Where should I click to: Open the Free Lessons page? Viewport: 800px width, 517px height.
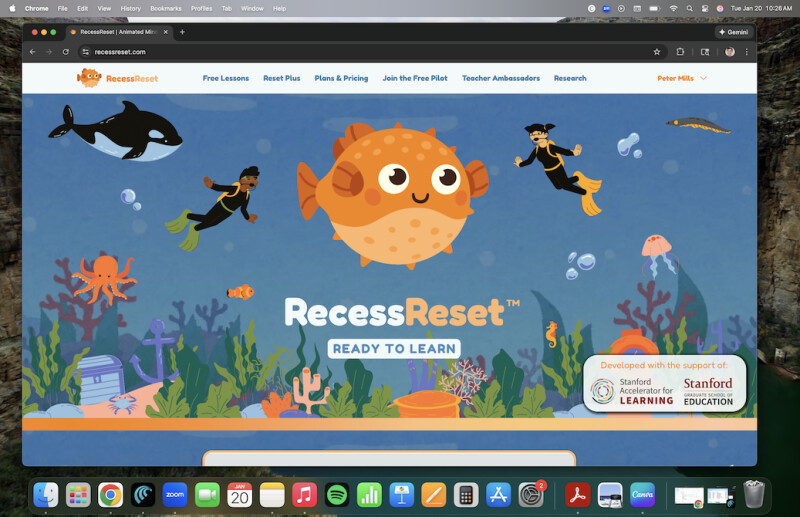click(x=226, y=78)
